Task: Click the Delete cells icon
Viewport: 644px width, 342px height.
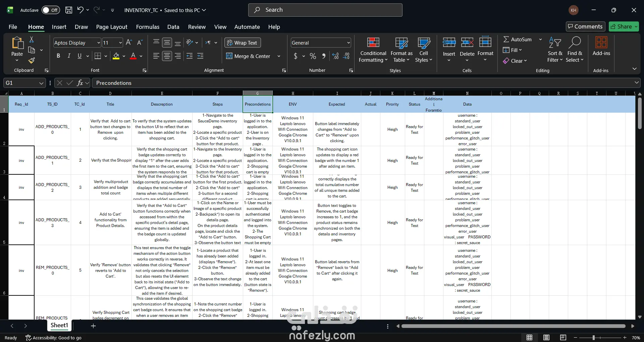Action: tap(467, 43)
